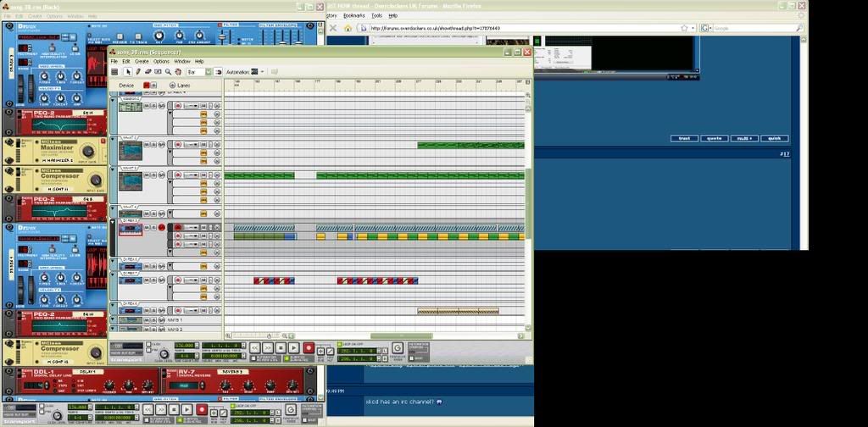868x427 pixels.
Task: Open lane dropdown for beige clips lane
Action: pyautogui.click(x=192, y=310)
